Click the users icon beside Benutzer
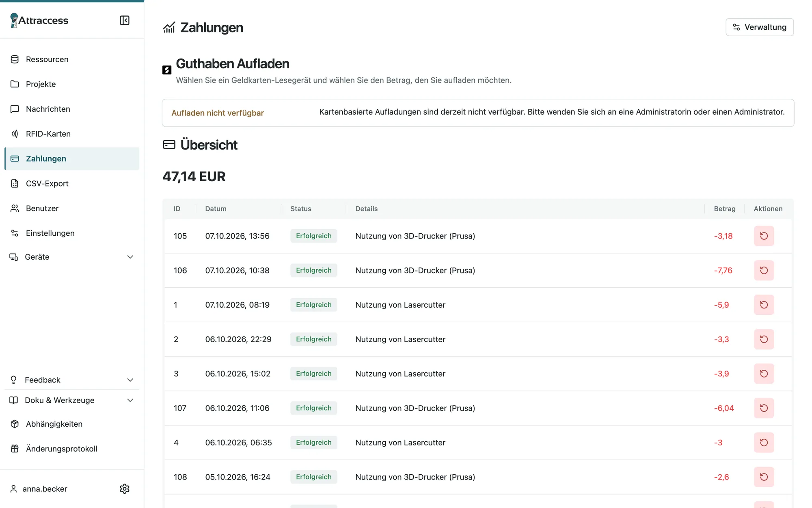The height and width of the screenshot is (508, 812). [15, 208]
